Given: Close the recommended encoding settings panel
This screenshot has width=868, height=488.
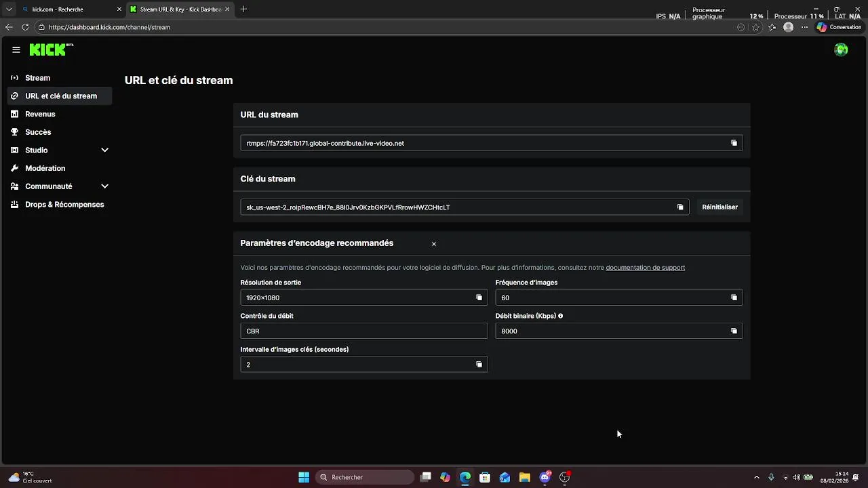Looking at the screenshot, I should click(434, 244).
